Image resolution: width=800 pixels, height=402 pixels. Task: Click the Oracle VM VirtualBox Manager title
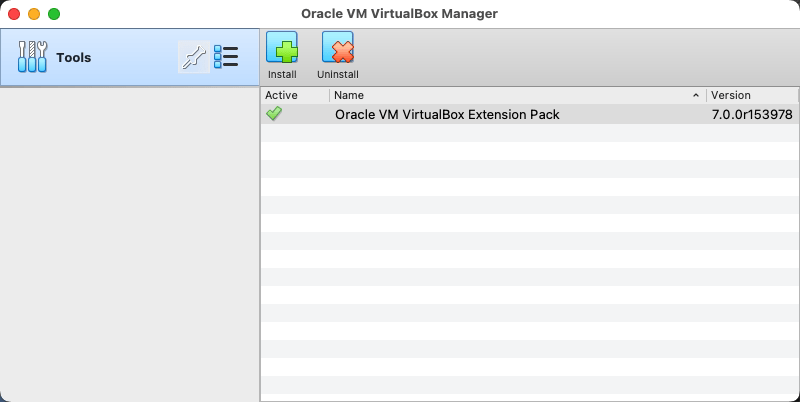point(399,14)
